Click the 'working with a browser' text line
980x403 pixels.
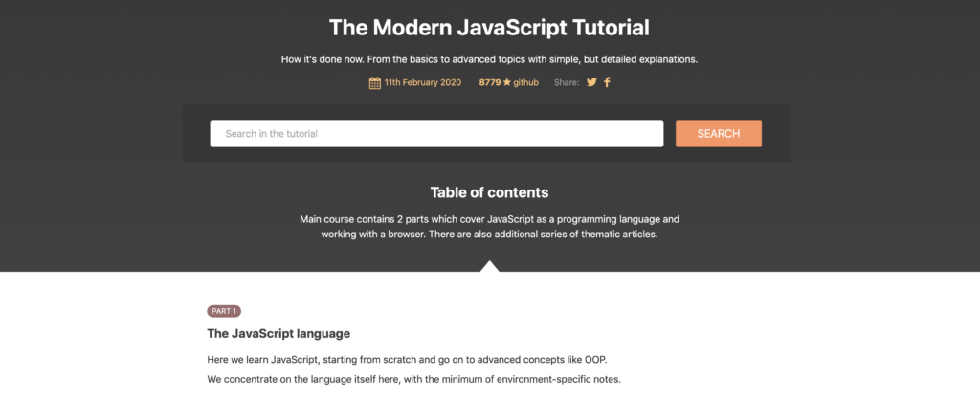pyautogui.click(x=489, y=235)
